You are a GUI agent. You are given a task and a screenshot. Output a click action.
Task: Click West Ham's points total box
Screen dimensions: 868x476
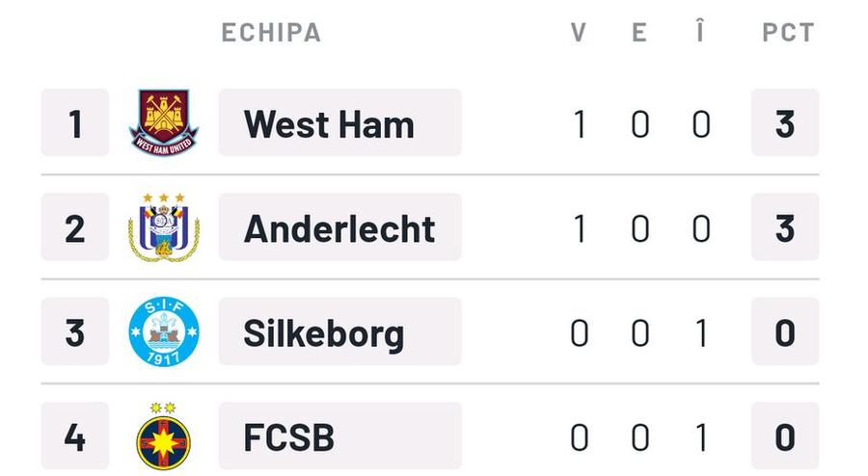tap(785, 122)
